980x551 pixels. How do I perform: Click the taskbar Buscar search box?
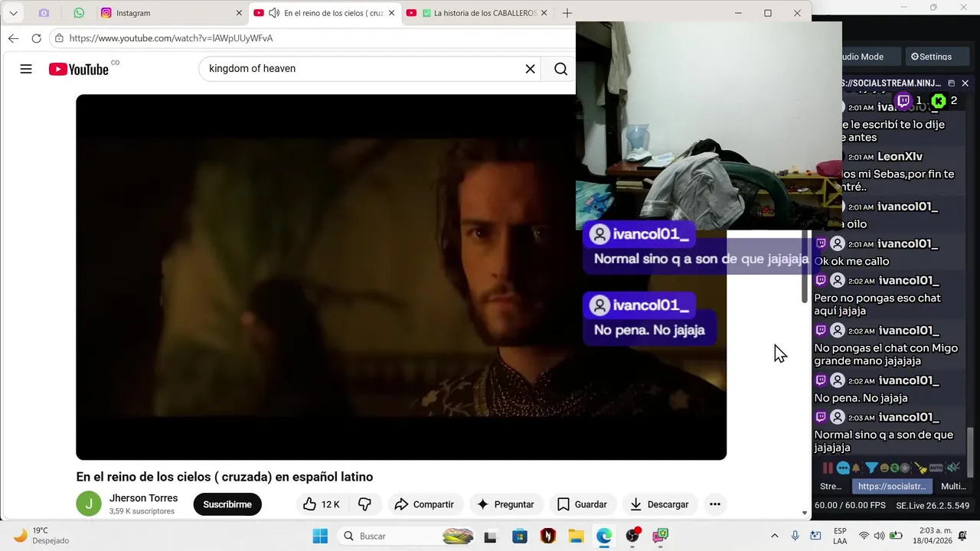point(407,536)
